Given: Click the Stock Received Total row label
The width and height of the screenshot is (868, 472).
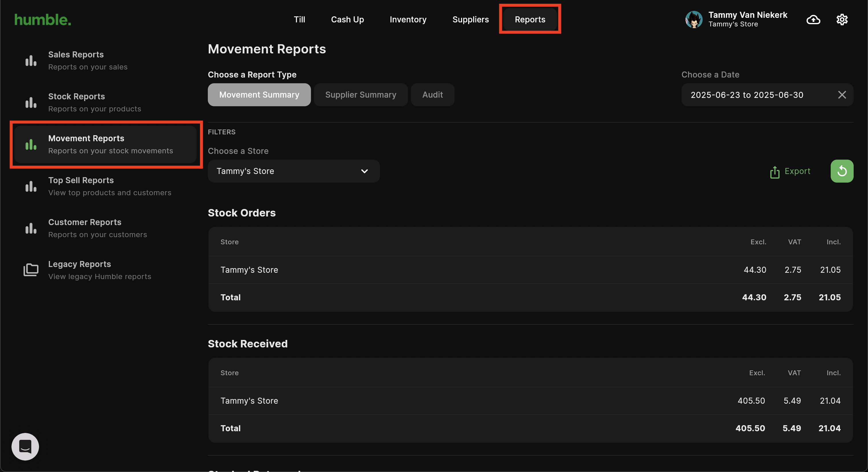Looking at the screenshot, I should pos(230,428).
